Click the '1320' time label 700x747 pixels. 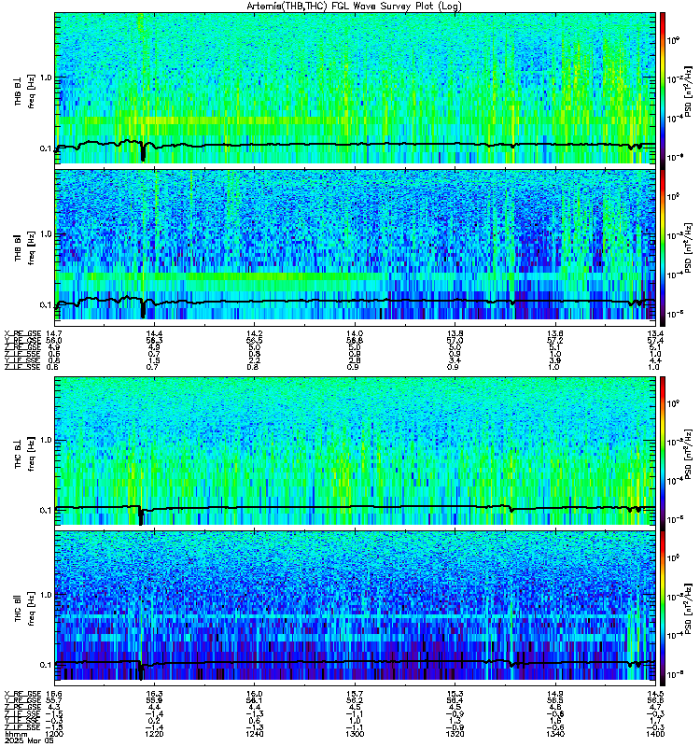click(x=455, y=734)
